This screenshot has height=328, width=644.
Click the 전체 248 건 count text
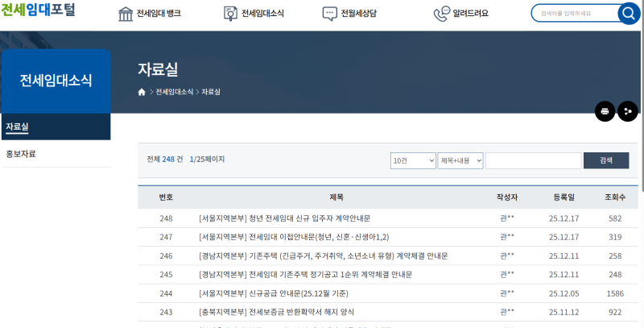[x=165, y=159]
